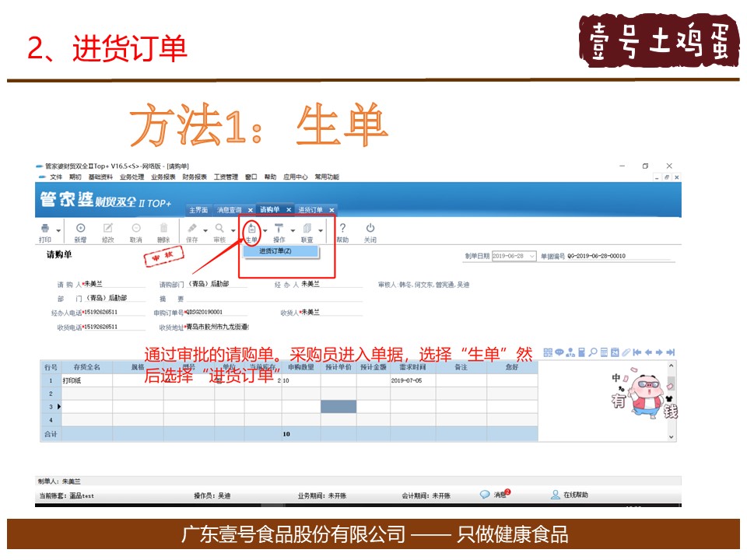The width and height of the screenshot is (747, 560).
Task: Click the QR code icon above table
Action: (x=548, y=352)
